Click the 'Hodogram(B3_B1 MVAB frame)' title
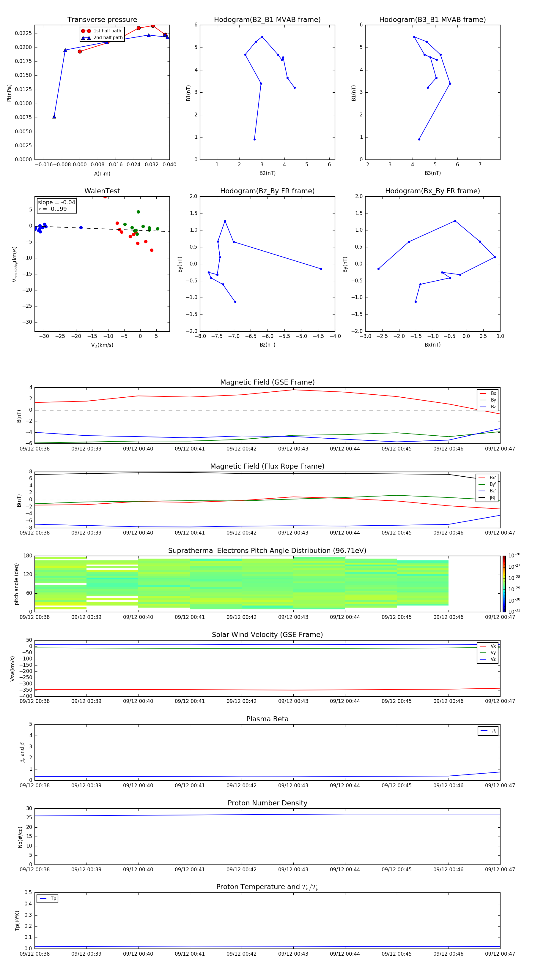Viewport: 535px width, 980px height. (432, 20)
